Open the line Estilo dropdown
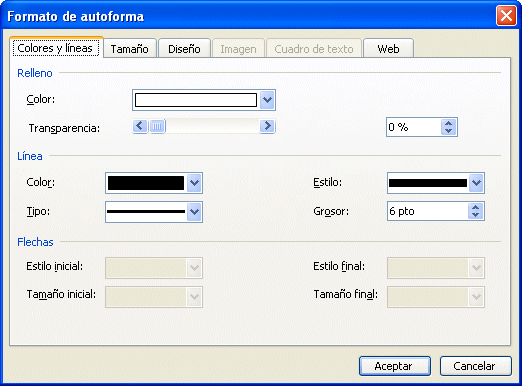Screen dimensions: 522x386 coord(436,183)
